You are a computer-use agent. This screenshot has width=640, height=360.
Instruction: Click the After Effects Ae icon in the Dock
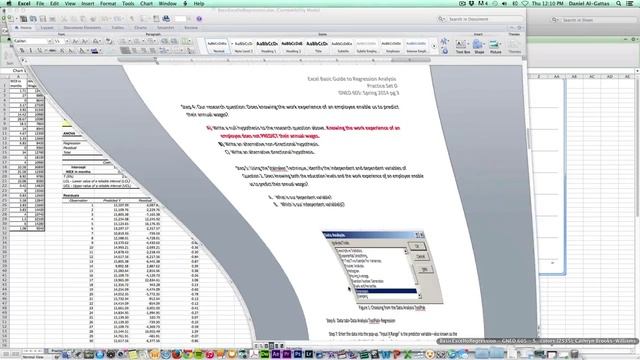(276, 354)
